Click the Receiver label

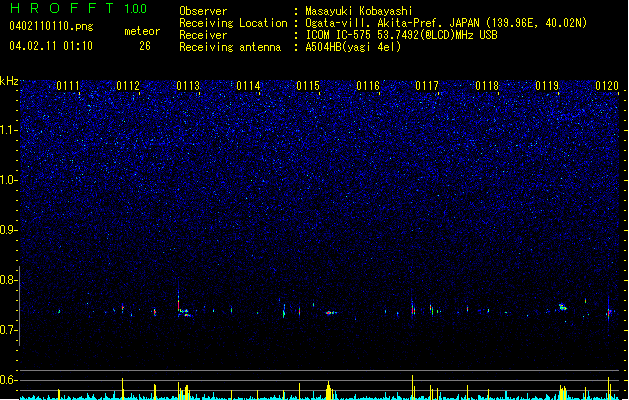[x=203, y=35]
